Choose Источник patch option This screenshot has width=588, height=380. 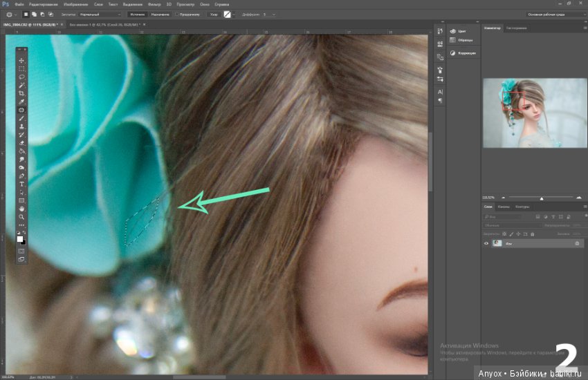click(x=137, y=15)
